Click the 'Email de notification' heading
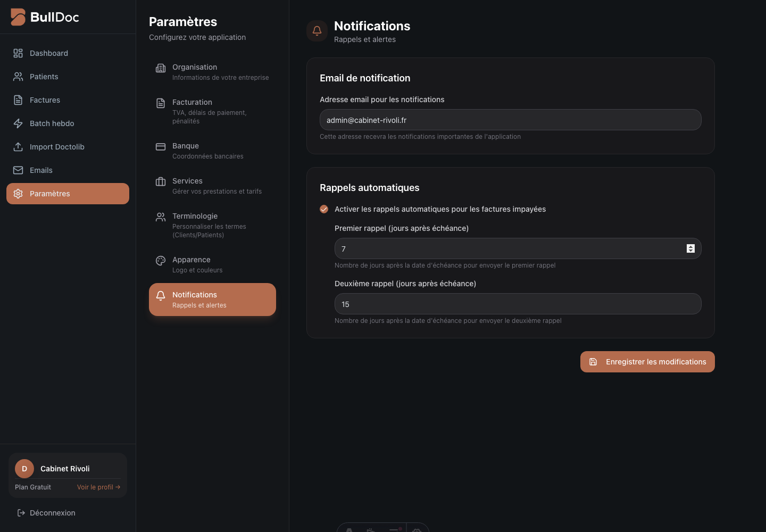This screenshot has height=532, width=766. tap(365, 78)
